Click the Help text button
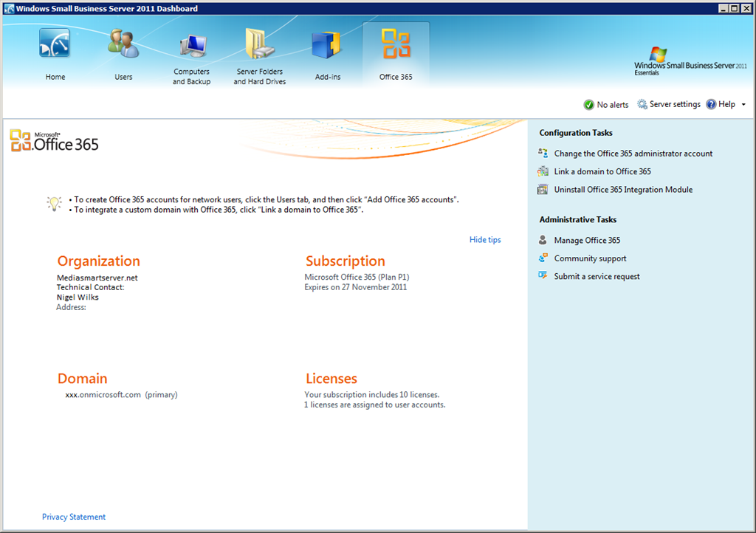The height and width of the screenshot is (533, 756). point(726,104)
